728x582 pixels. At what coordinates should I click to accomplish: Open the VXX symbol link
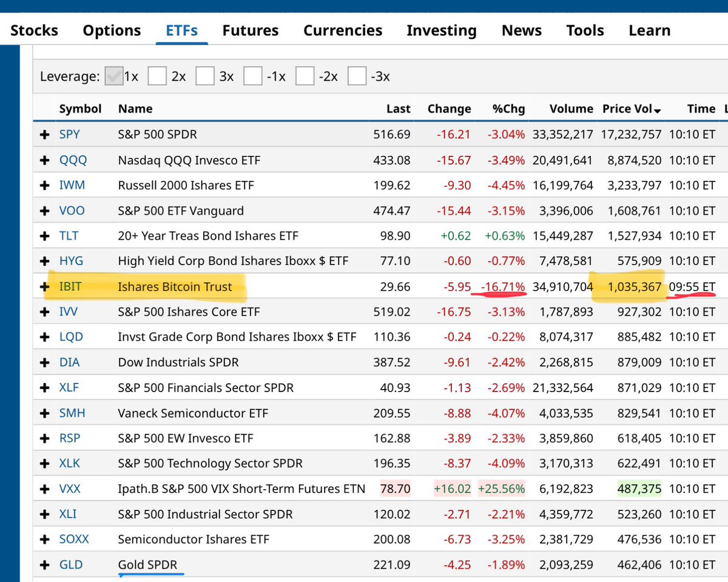point(70,489)
